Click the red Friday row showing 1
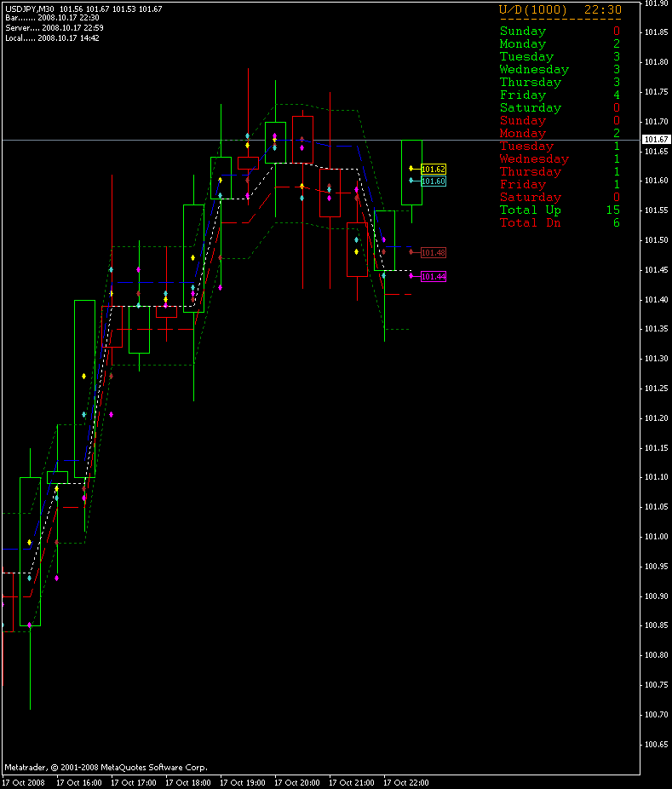The width and height of the screenshot is (672, 789). click(x=560, y=185)
